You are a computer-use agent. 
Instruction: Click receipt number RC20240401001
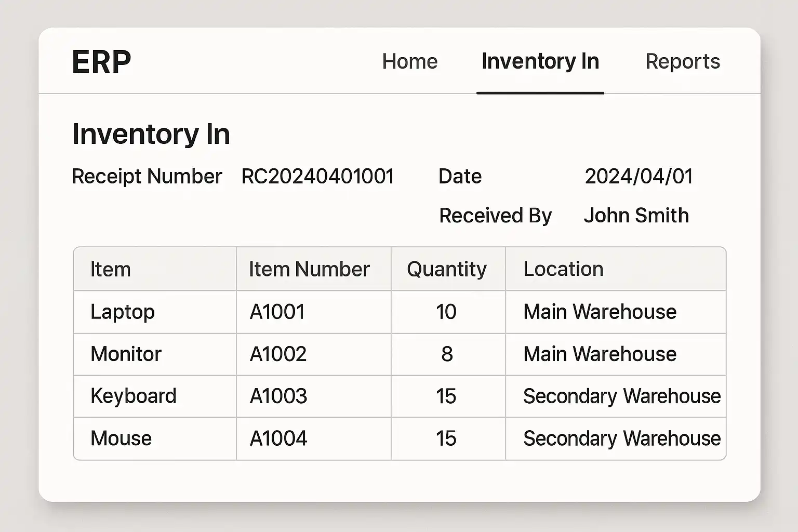(x=317, y=177)
